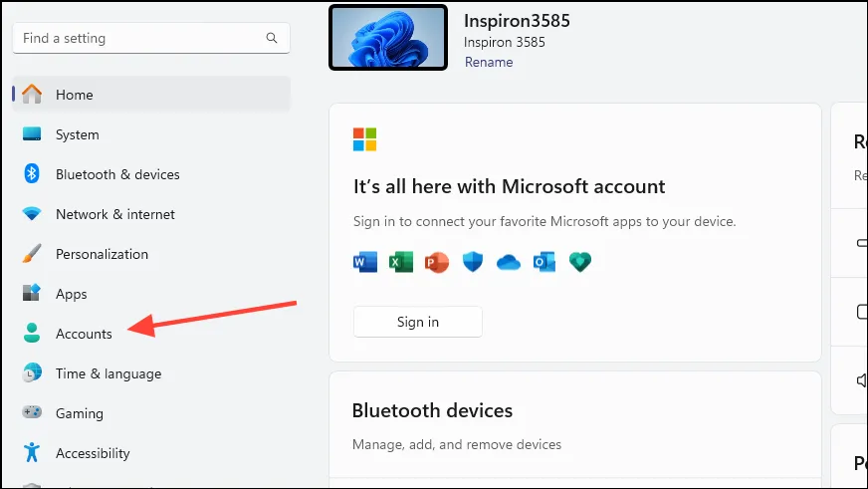The height and width of the screenshot is (489, 868).
Task: Open Accessibility settings
Action: [x=93, y=453]
